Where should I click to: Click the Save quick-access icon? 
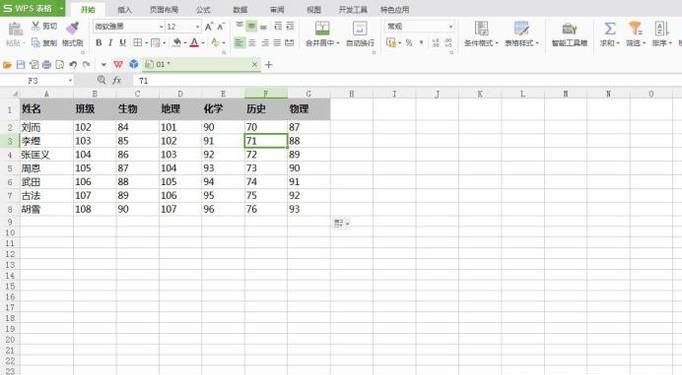(20, 65)
